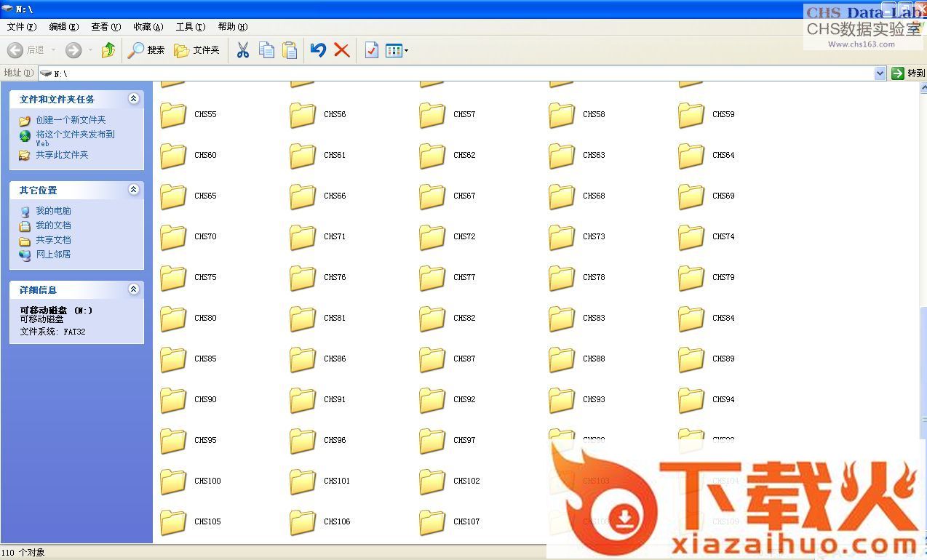The image size is (927, 560).
Task: Expand the address bar dropdown arrow
Action: (880, 73)
